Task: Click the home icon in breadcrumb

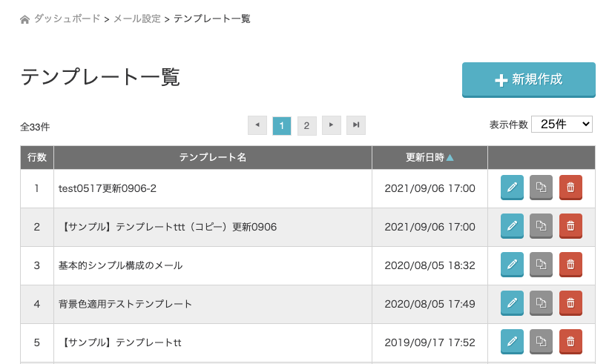Action: pyautogui.click(x=25, y=19)
